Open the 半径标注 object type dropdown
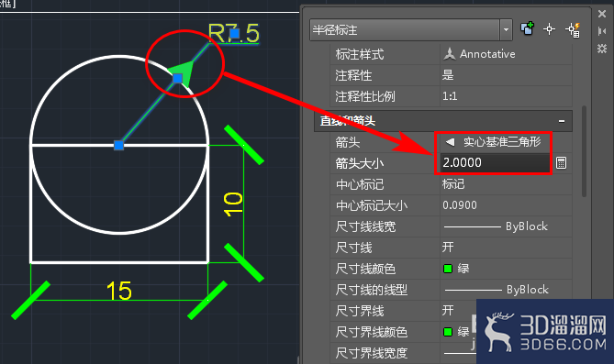Viewport: 614px width, 364px height. [506, 29]
